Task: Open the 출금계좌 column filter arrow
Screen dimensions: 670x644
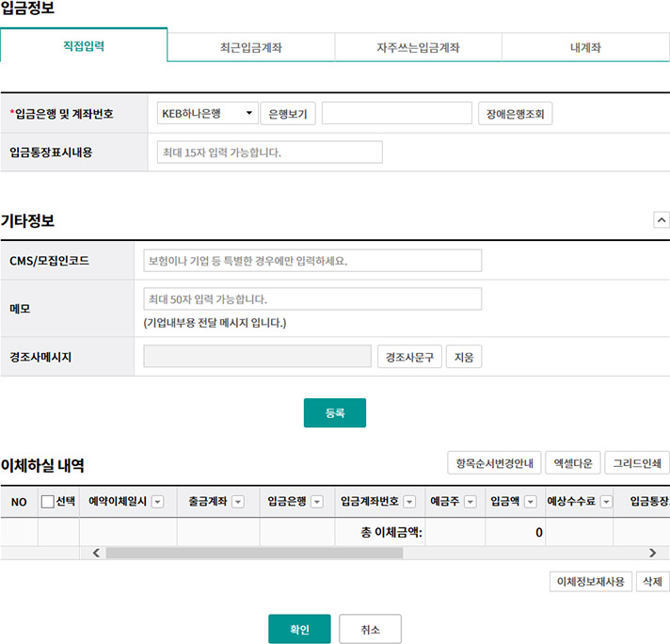Action: (238, 502)
